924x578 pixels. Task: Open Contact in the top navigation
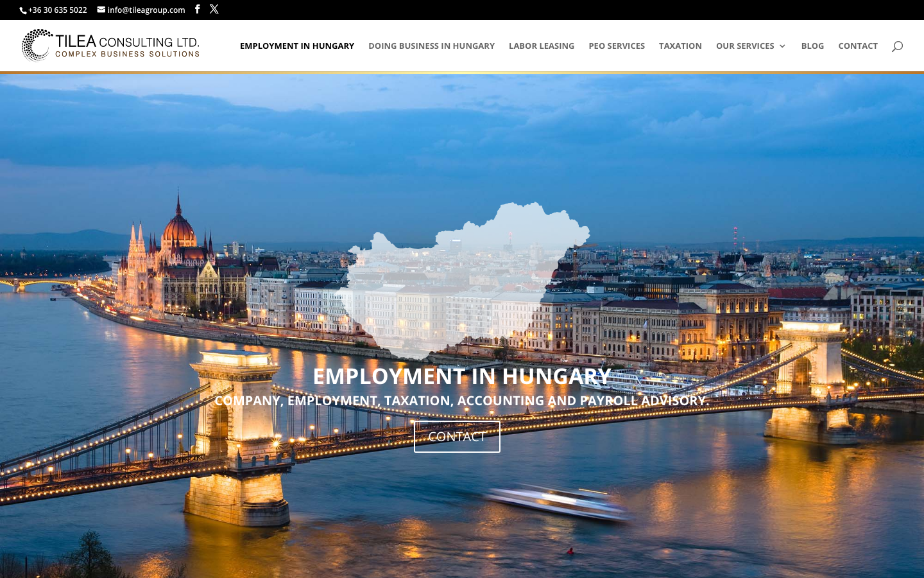[858, 46]
